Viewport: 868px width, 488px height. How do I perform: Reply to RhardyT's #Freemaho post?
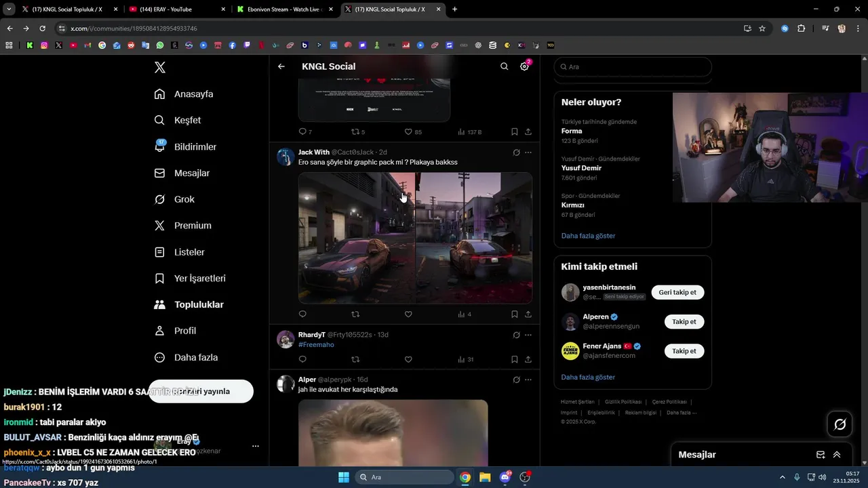coord(302,359)
